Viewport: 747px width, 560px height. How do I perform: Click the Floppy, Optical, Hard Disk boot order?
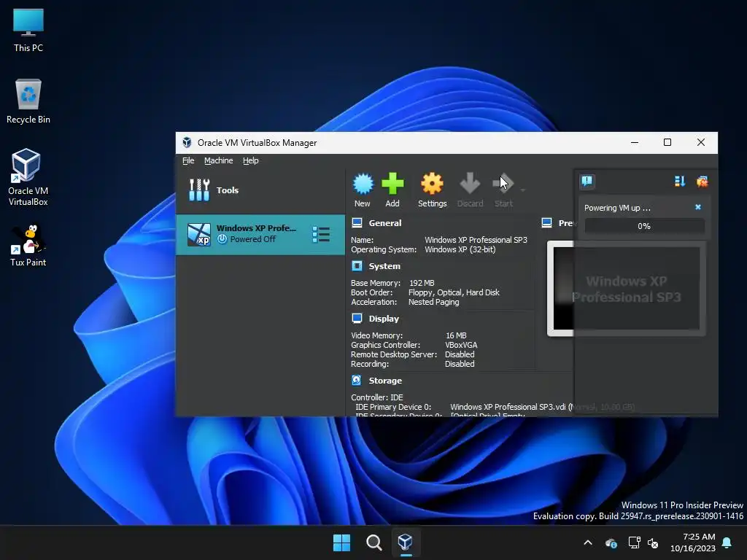click(x=454, y=292)
